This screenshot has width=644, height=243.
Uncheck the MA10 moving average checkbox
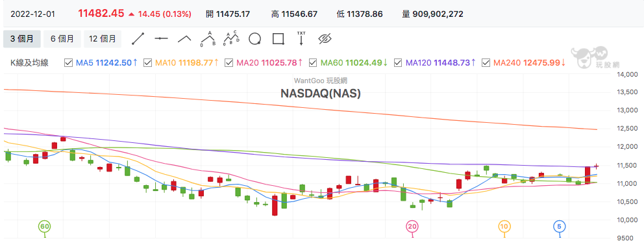pos(148,62)
